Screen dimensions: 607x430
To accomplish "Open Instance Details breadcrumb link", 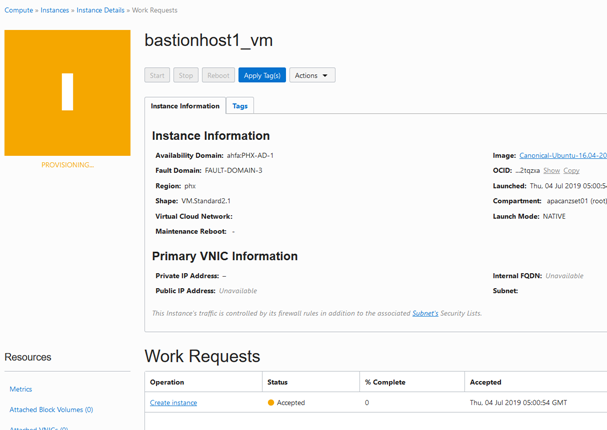I will [101, 10].
